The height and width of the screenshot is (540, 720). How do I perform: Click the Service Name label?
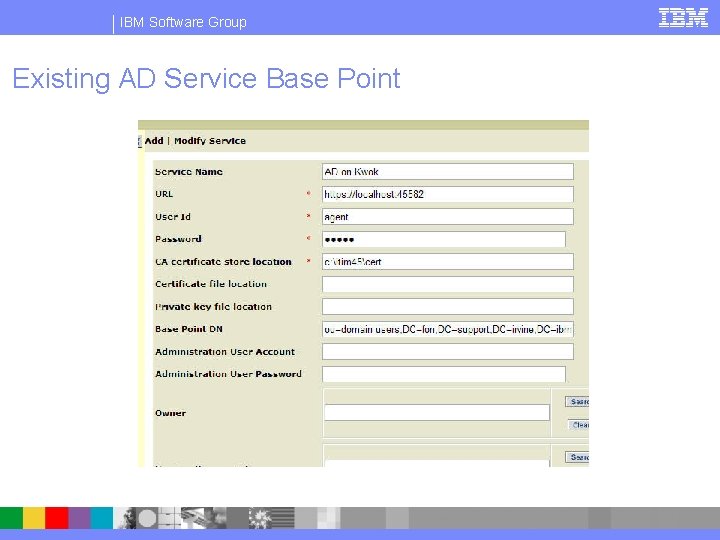coord(189,172)
